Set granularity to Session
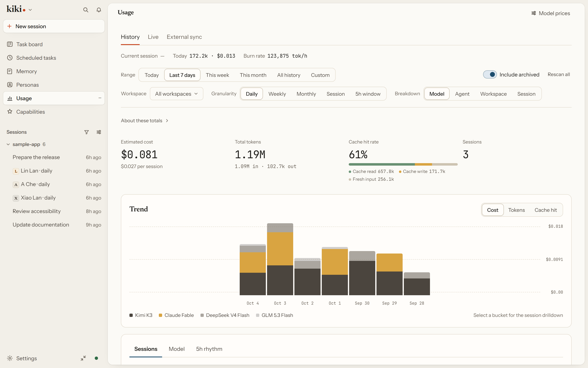The image size is (588, 368). pos(336,94)
